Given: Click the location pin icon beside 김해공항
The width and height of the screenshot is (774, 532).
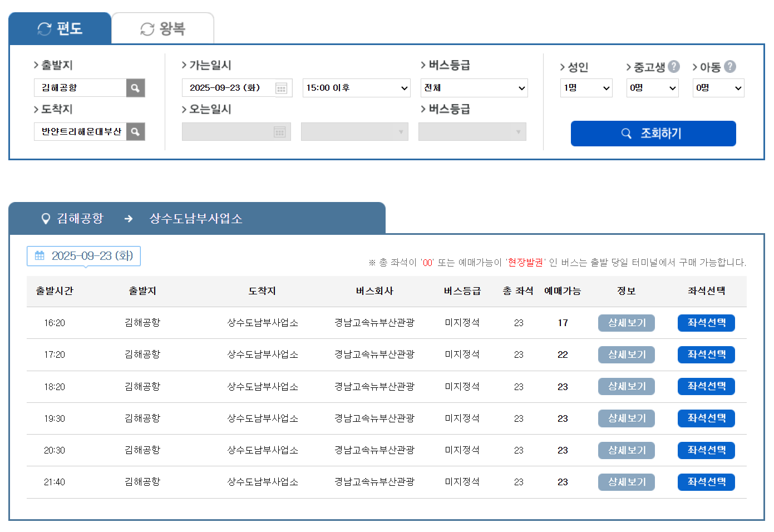Looking at the screenshot, I should point(46,218).
